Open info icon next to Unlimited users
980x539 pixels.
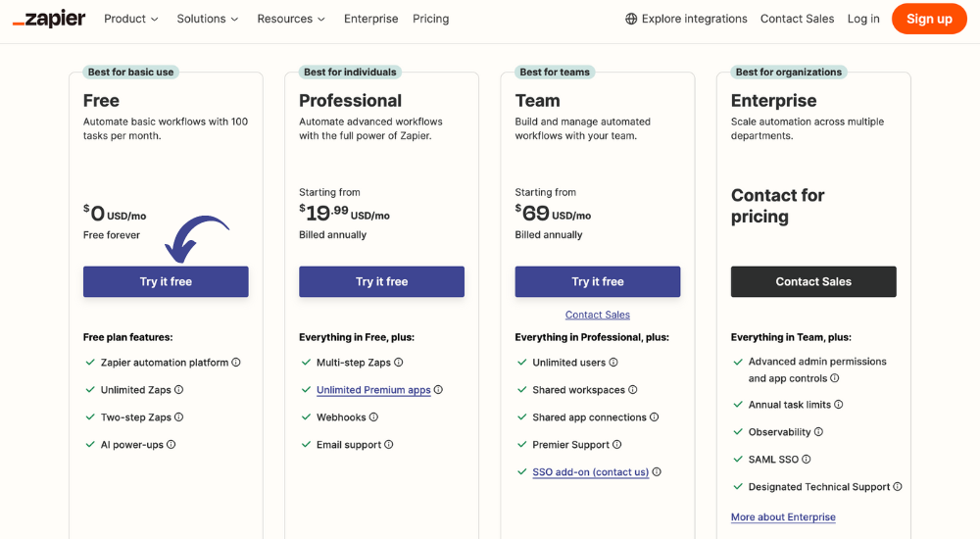click(x=613, y=362)
